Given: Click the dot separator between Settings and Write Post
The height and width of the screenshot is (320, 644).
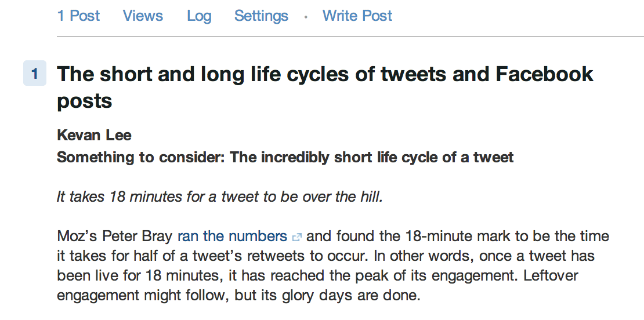Looking at the screenshot, I should click(306, 17).
